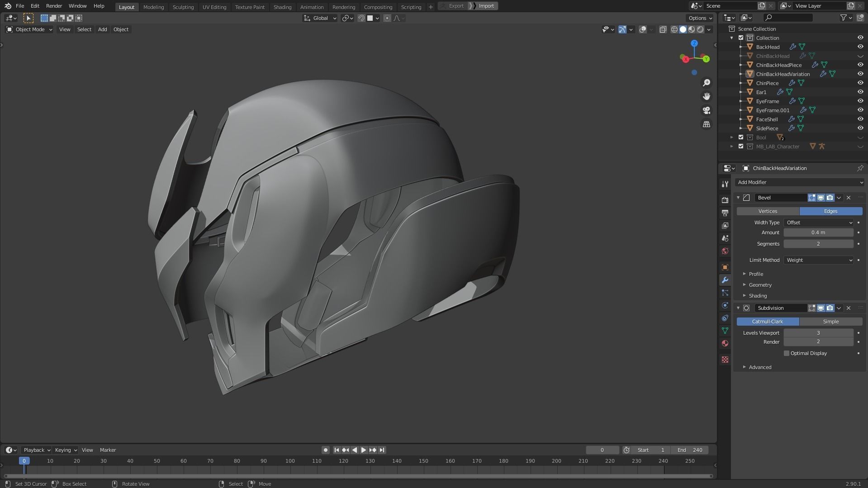This screenshot has height=488, width=868.
Task: Open the World properties tab icon
Action: (x=725, y=251)
